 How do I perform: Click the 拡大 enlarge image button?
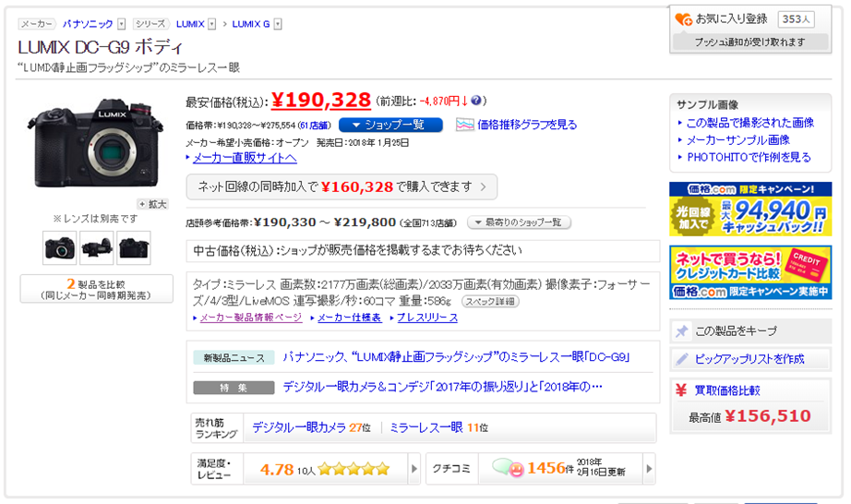[152, 204]
